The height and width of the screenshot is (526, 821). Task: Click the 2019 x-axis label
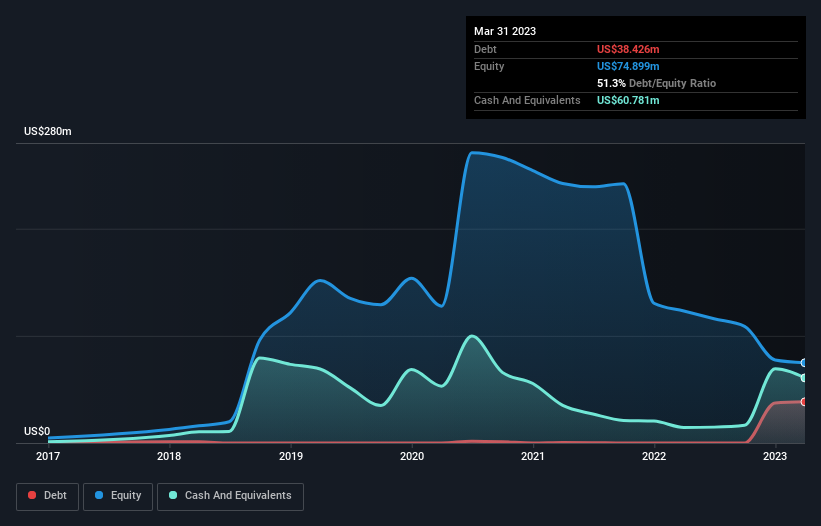[x=291, y=456]
